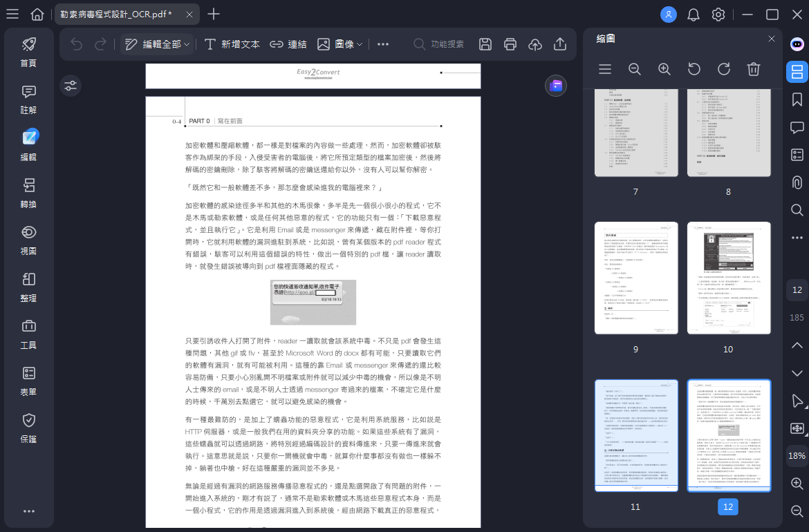
Task: Select the page 11 thumbnail
Action: coord(636,435)
